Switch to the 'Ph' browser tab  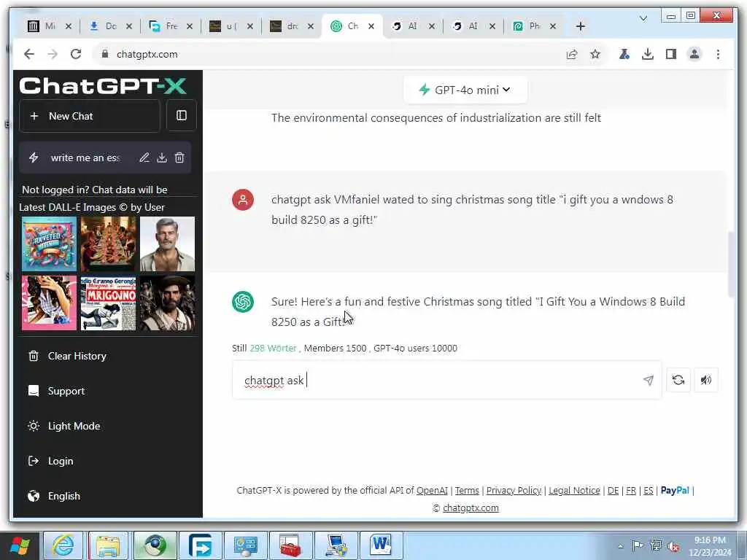[527, 26]
